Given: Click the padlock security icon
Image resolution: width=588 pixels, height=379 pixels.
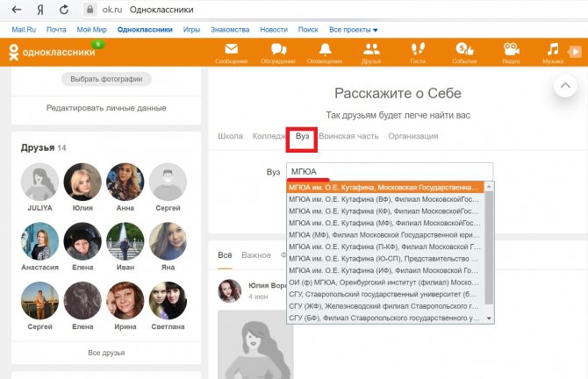Looking at the screenshot, I should pyautogui.click(x=90, y=10).
